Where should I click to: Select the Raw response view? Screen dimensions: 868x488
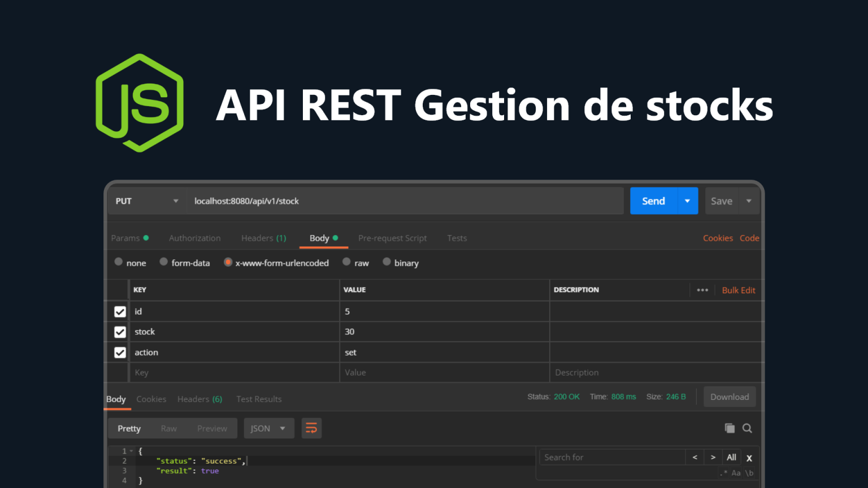click(x=169, y=429)
